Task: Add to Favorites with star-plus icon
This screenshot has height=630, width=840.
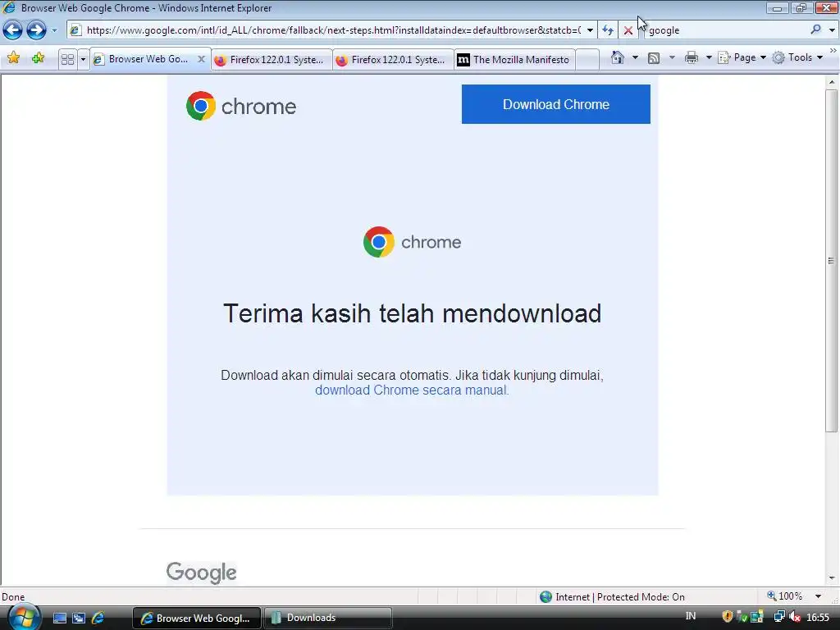Action: (x=38, y=58)
